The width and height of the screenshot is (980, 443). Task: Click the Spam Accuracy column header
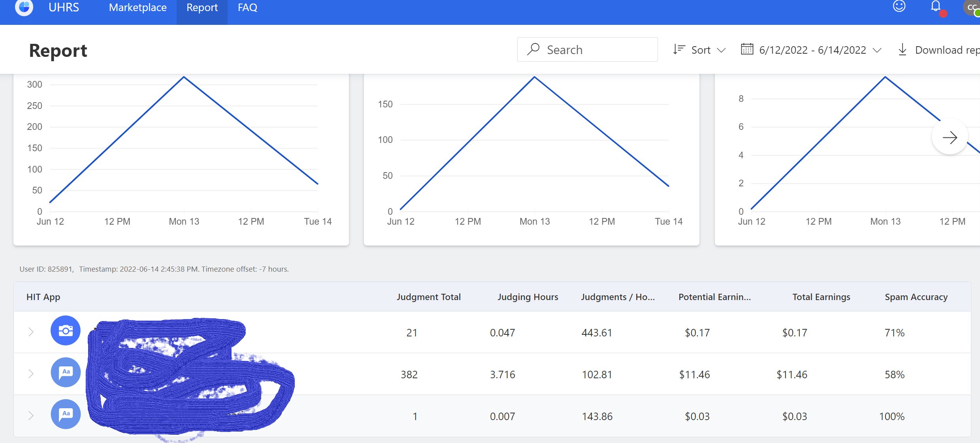(916, 297)
